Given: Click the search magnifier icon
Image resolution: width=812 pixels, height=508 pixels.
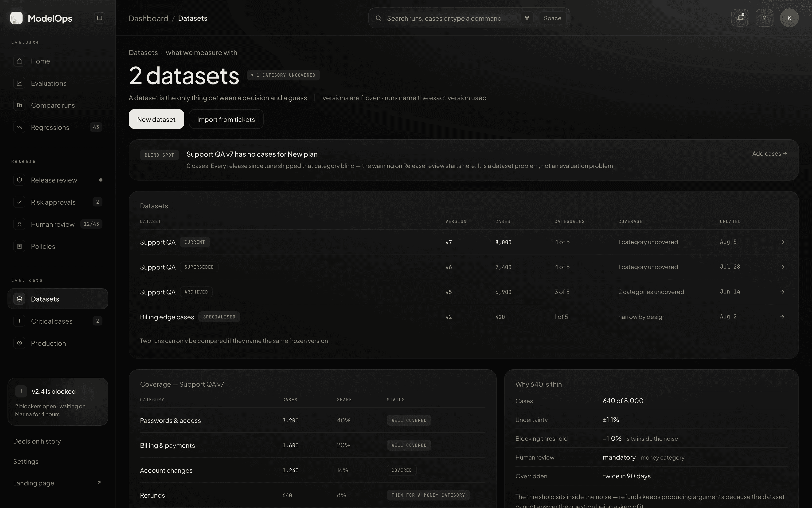Looking at the screenshot, I should (x=379, y=18).
